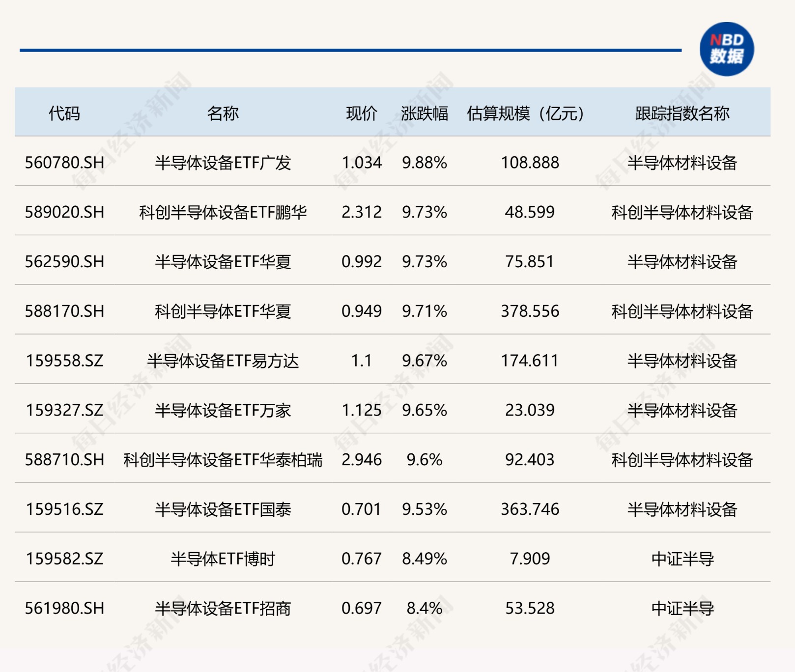The height and width of the screenshot is (672, 795).
Task: Click 中证半导 index in last row
Action: tap(682, 609)
